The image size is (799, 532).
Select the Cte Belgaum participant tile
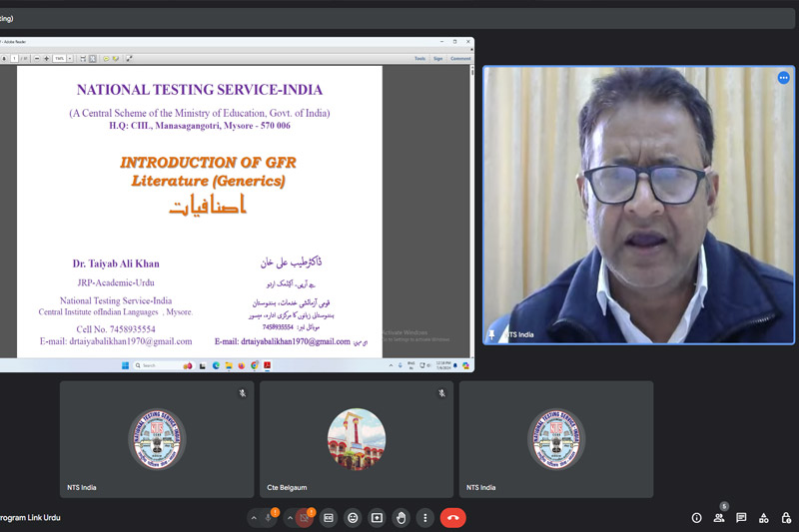click(x=357, y=439)
